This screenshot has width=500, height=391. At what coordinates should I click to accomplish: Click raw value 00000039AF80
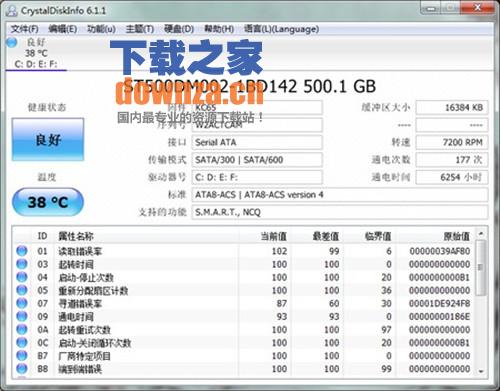point(440,251)
